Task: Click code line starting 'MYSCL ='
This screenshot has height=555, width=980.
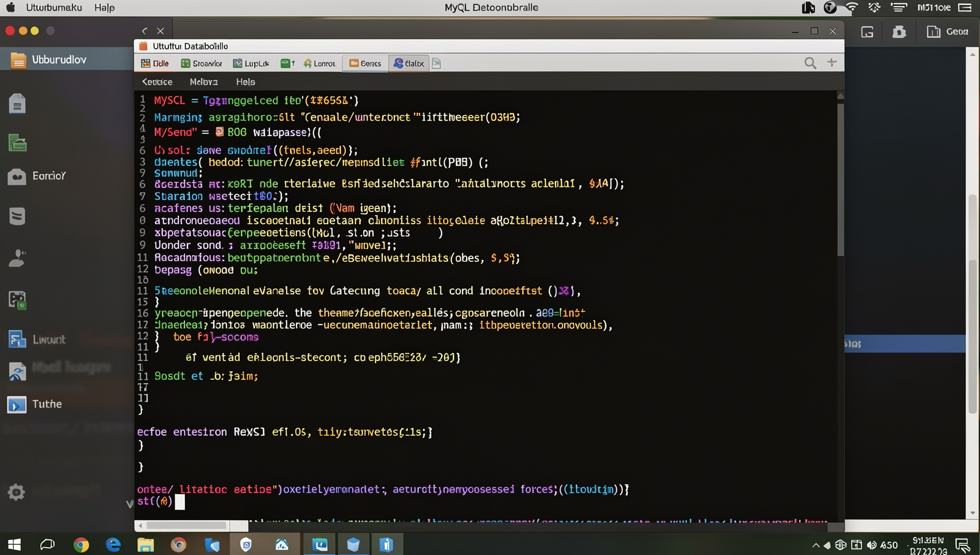Action: point(256,100)
